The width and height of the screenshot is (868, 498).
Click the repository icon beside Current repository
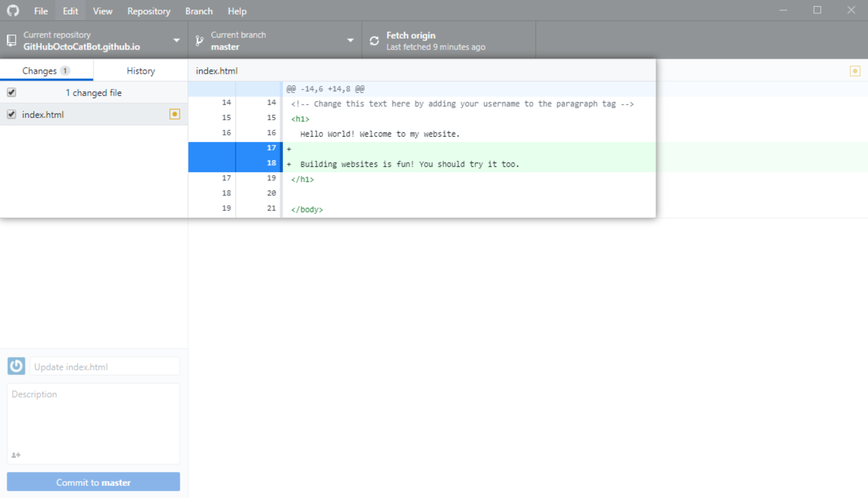pyautogui.click(x=11, y=40)
